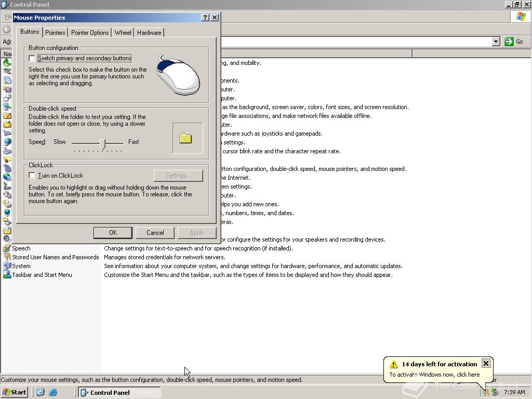Select the Speech row name
Screen dimensions: 532x399
(21, 248)
